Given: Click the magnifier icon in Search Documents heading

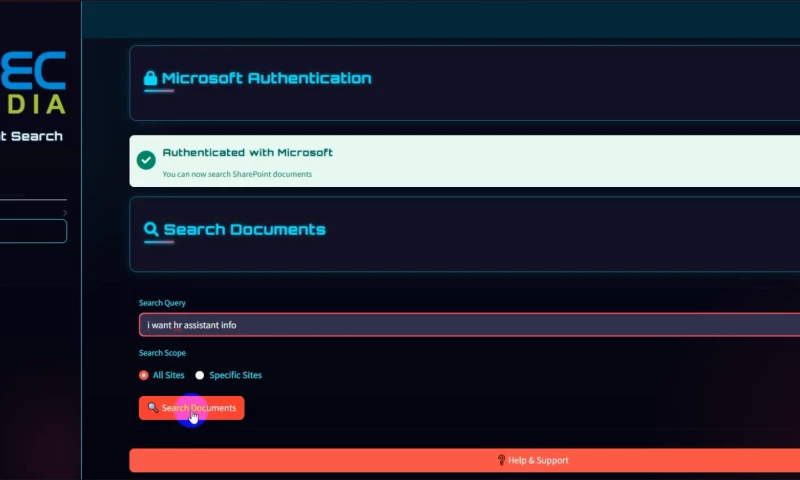Looking at the screenshot, I should (x=151, y=230).
